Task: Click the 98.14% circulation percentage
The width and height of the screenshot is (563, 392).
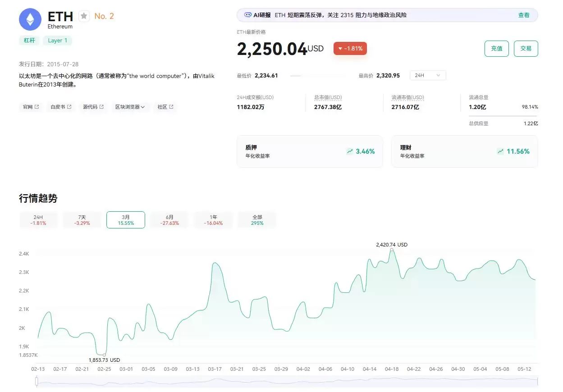Action: [530, 107]
